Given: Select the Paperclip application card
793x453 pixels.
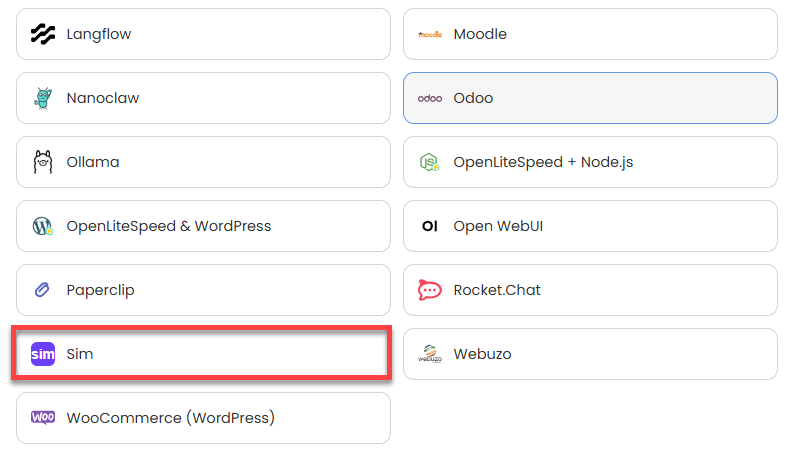Looking at the screenshot, I should click(x=203, y=290).
